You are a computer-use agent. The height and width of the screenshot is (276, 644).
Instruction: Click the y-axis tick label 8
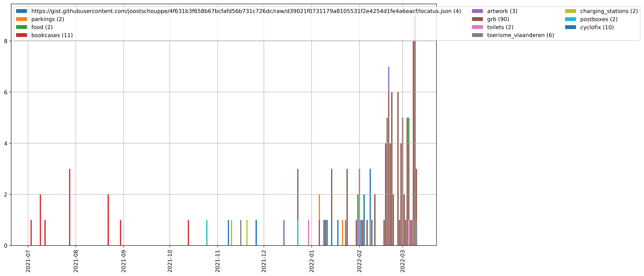(x=6, y=41)
